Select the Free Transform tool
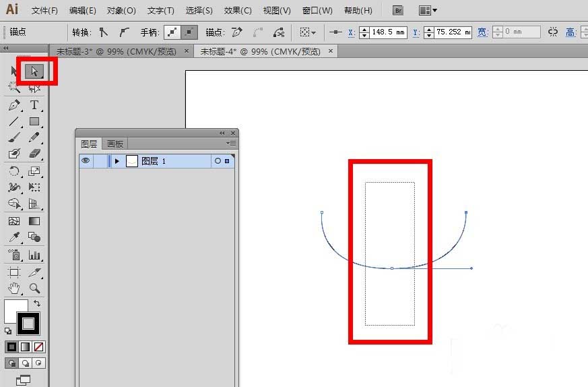The image size is (588, 387). [x=34, y=187]
